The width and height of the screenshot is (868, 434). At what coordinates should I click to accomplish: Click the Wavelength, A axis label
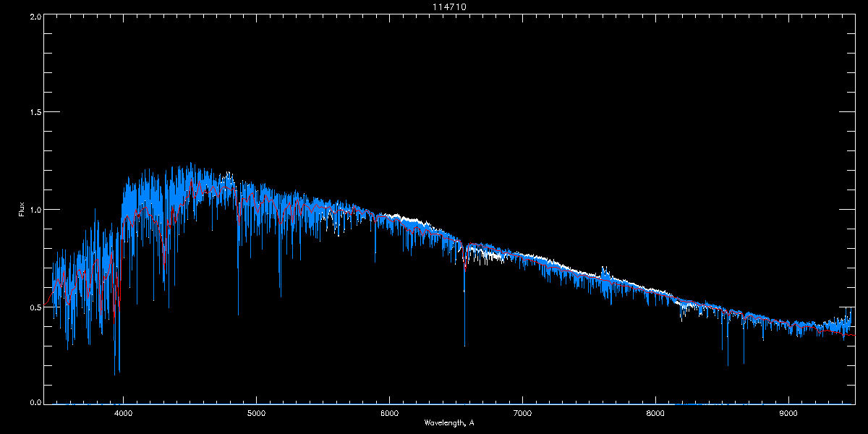(449, 422)
